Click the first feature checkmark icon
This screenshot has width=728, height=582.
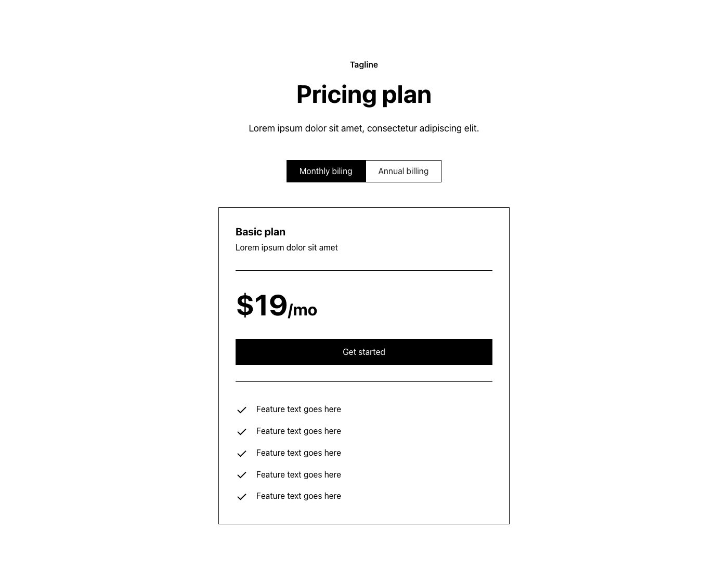(242, 410)
